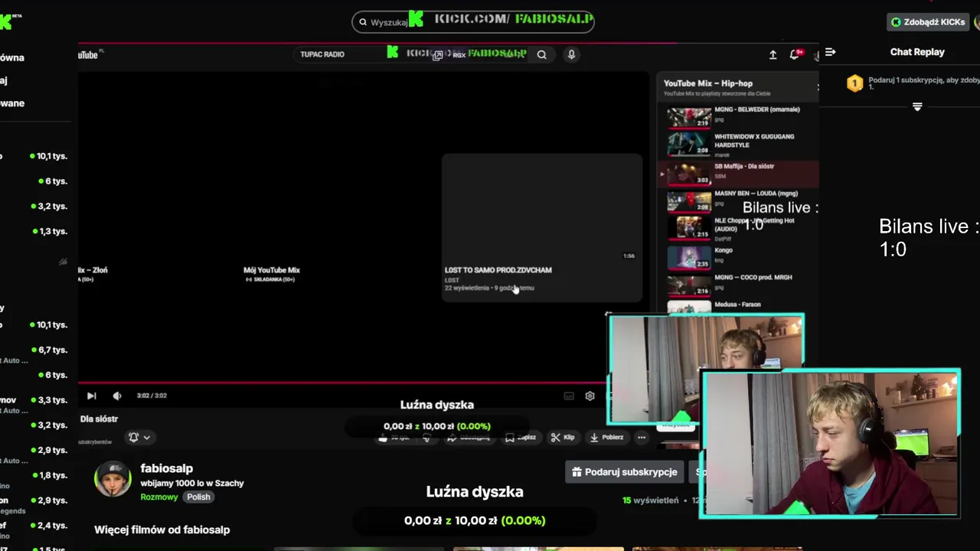The width and height of the screenshot is (980, 551).
Task: Click YouTube Mix – Hip-hop playlist title
Action: (707, 83)
